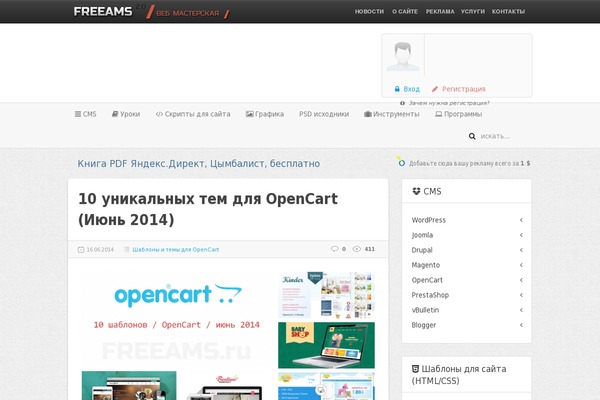Open the Baby Shop theme thumbnail
Screen dimensions: 600x400
(326, 345)
